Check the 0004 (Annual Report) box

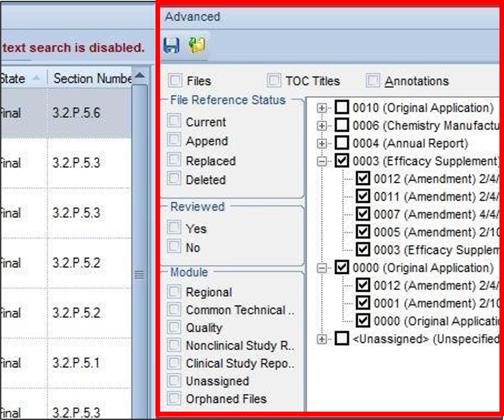(342, 142)
